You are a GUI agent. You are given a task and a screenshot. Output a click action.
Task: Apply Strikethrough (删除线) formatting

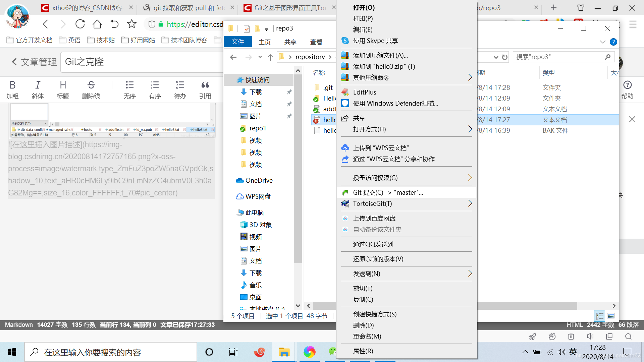click(x=91, y=89)
